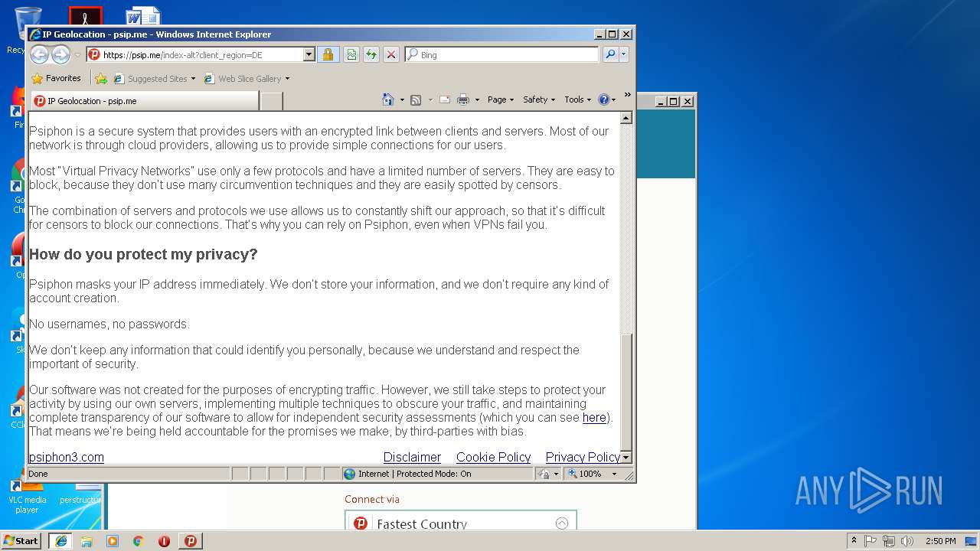This screenshot has height=551, width=980.
Task: Click the network tray icon
Action: [889, 541]
